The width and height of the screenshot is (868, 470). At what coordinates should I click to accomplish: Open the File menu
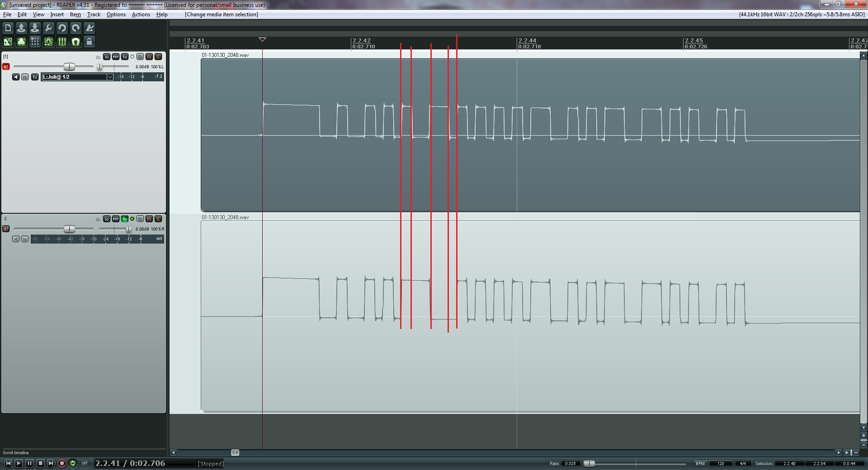click(x=7, y=14)
